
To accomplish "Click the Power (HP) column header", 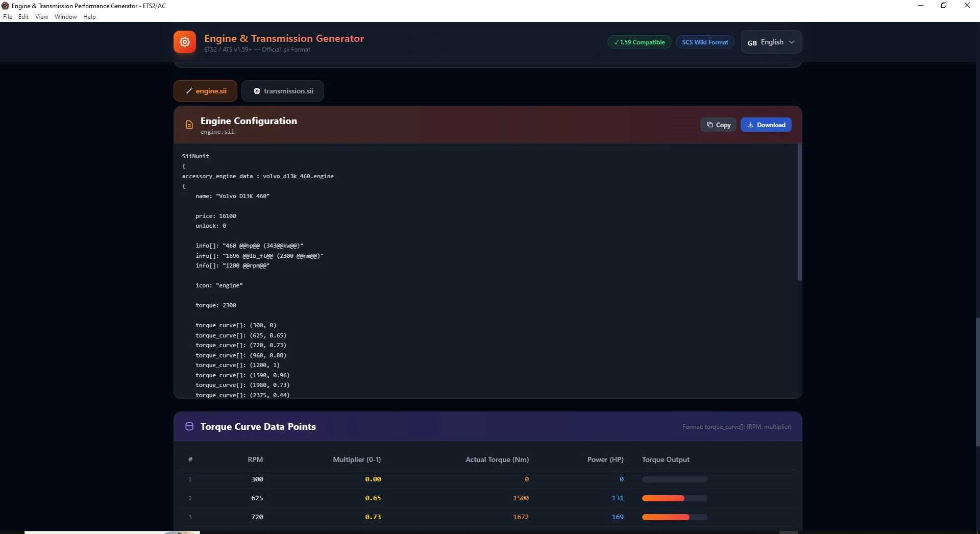I will [x=605, y=459].
